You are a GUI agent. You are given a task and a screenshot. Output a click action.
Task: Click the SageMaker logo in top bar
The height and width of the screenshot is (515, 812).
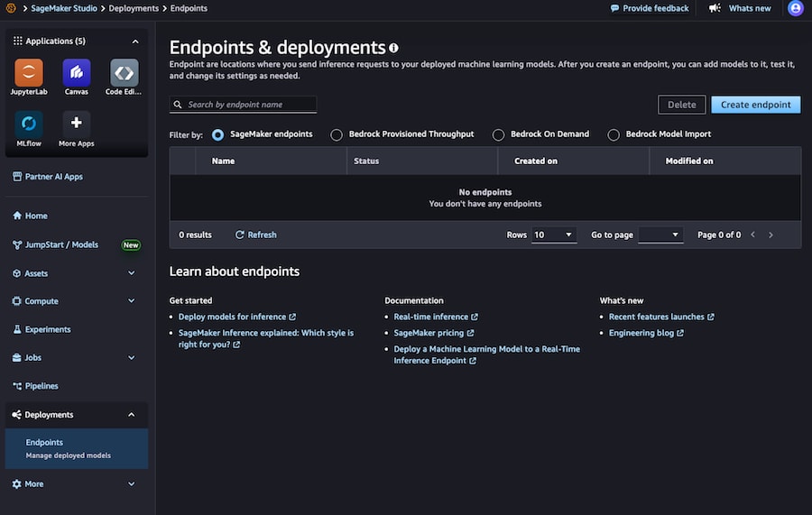tap(11, 8)
